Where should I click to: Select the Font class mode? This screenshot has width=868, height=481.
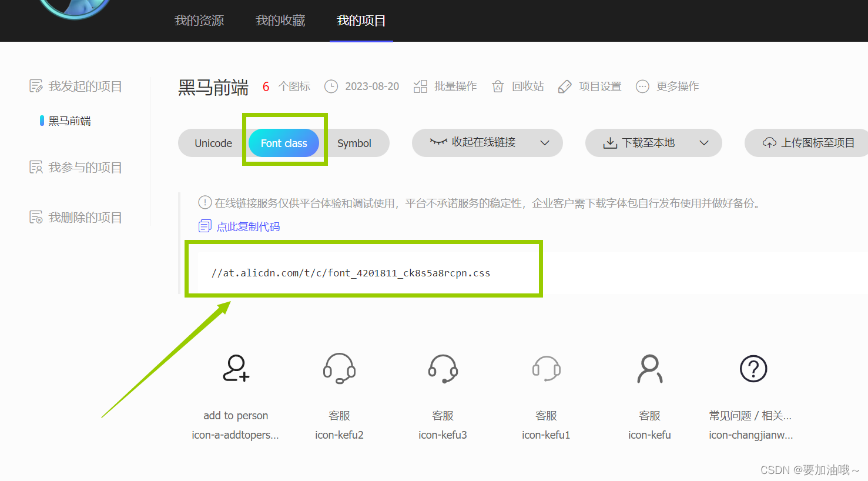(284, 143)
